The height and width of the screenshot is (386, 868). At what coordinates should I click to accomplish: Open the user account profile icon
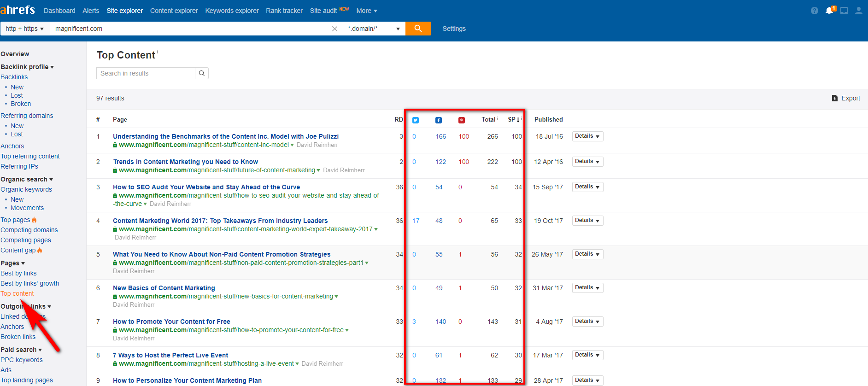tap(858, 11)
